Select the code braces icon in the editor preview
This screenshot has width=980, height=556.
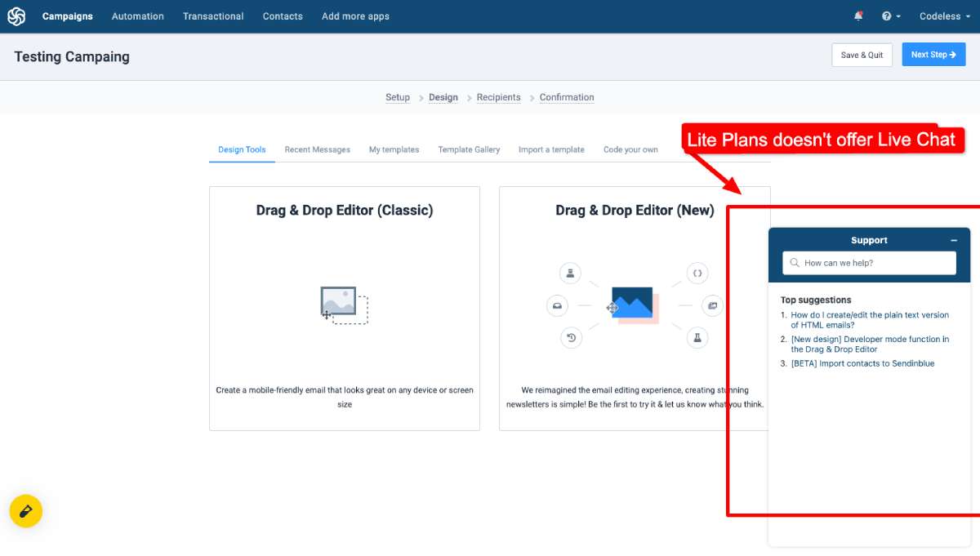[x=697, y=273]
